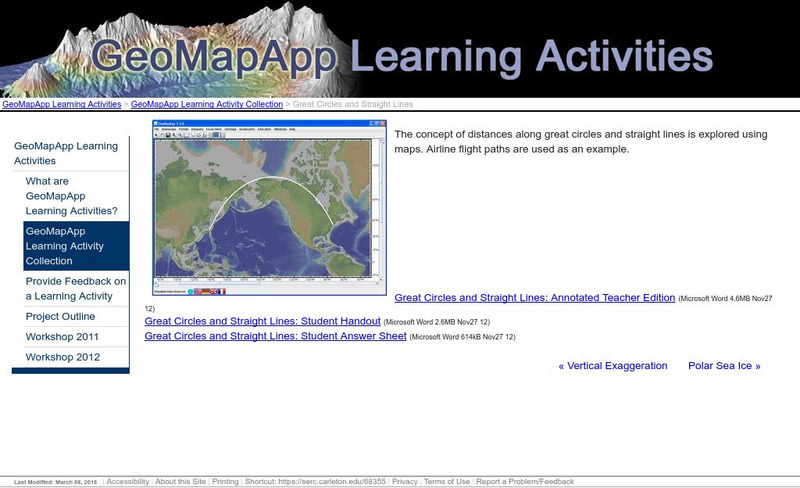This screenshot has height=488, width=800.
Task: Open What are GeoMapApp Learning Activities? page
Action: pos(71,196)
